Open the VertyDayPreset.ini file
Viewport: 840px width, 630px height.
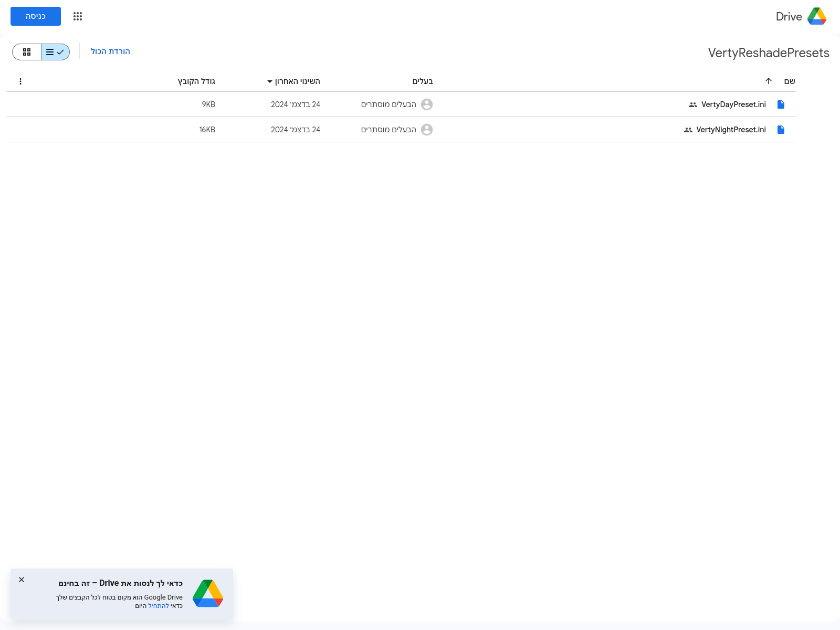click(x=733, y=104)
